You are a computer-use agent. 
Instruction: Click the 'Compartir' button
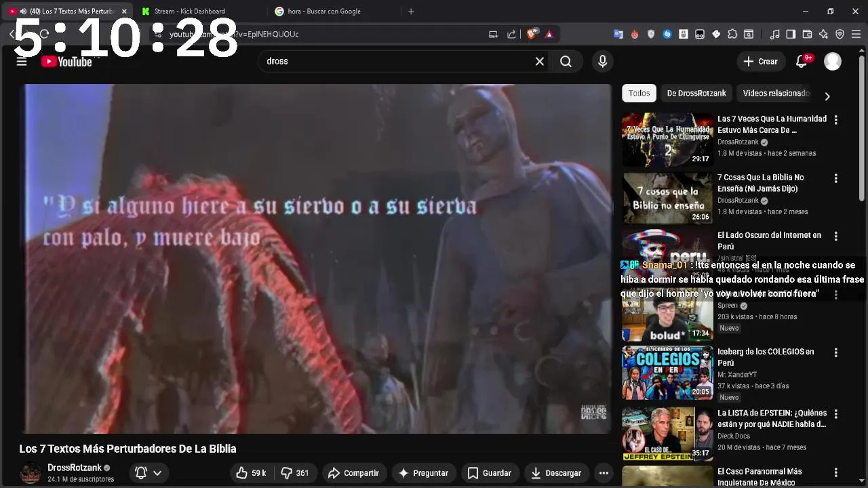coord(353,473)
